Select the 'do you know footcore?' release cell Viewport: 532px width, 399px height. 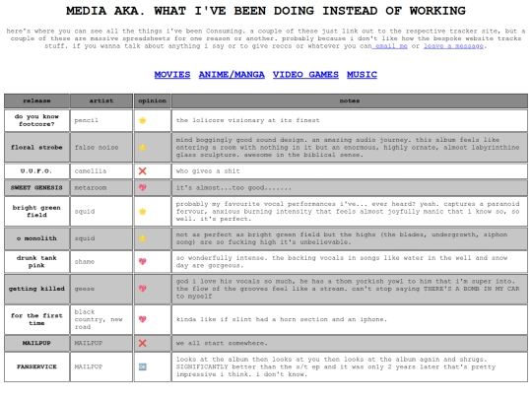point(36,120)
